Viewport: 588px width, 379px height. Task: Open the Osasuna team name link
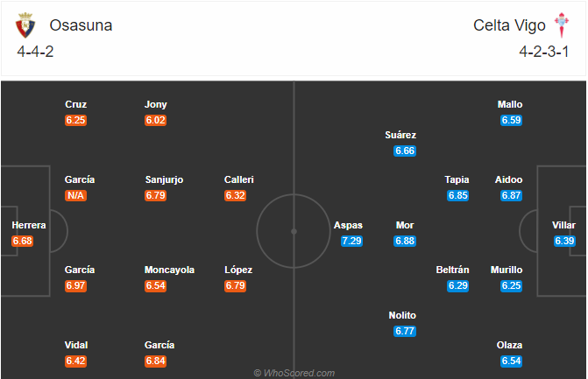click(81, 25)
